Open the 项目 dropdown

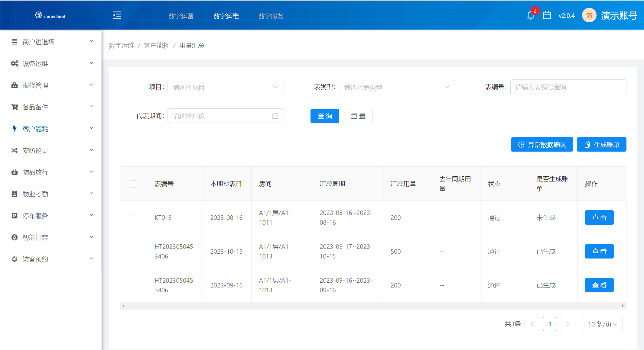(226, 87)
